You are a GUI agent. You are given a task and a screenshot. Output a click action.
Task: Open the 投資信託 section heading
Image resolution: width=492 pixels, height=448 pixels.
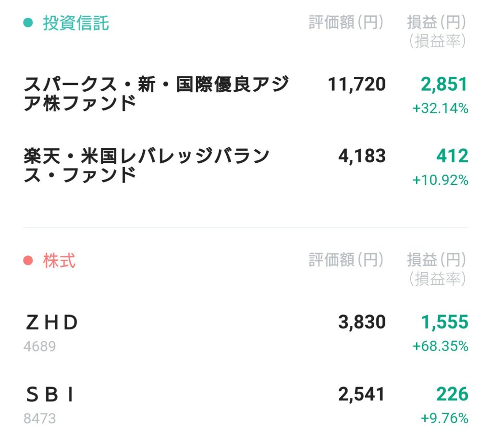click(x=76, y=23)
